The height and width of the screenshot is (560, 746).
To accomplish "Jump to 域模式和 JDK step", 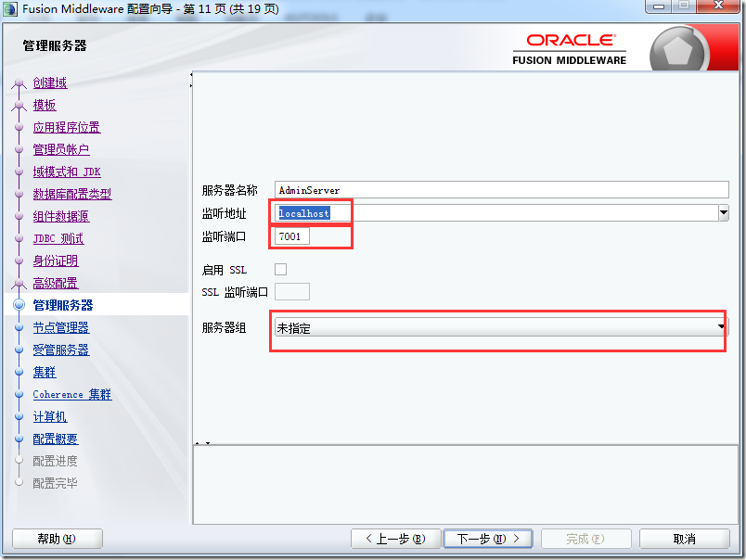I will [67, 172].
